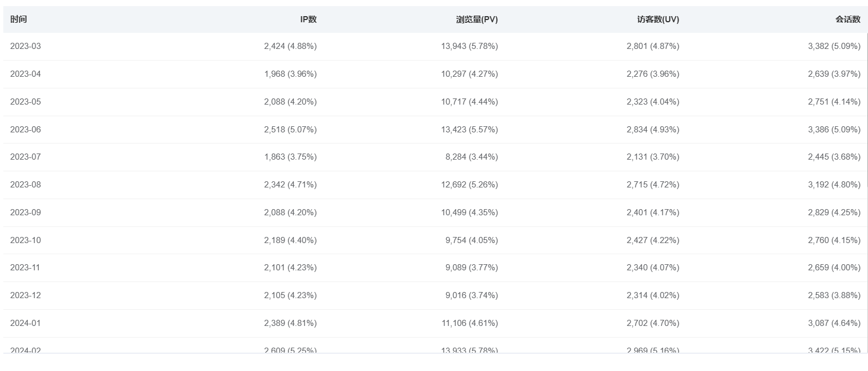Click the 2023-09 time entry
This screenshot has height=371, width=868.
click(26, 212)
